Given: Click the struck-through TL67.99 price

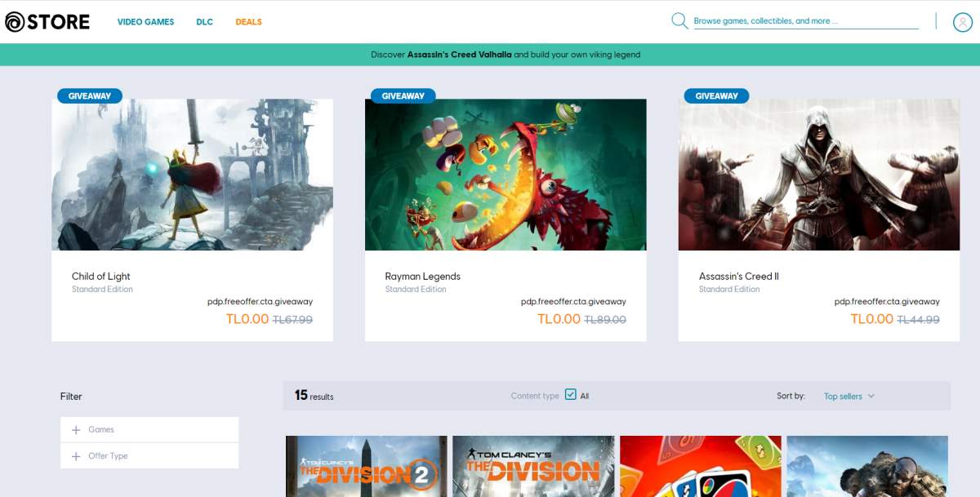Looking at the screenshot, I should pyautogui.click(x=292, y=320).
